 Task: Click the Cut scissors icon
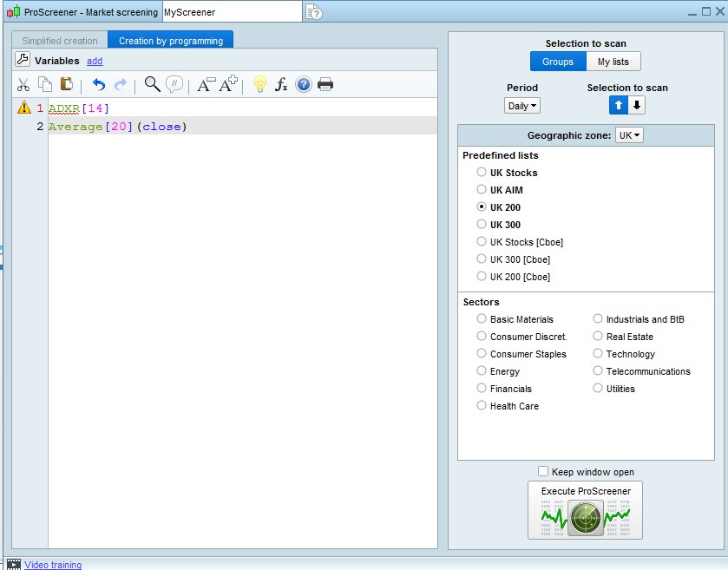click(23, 84)
